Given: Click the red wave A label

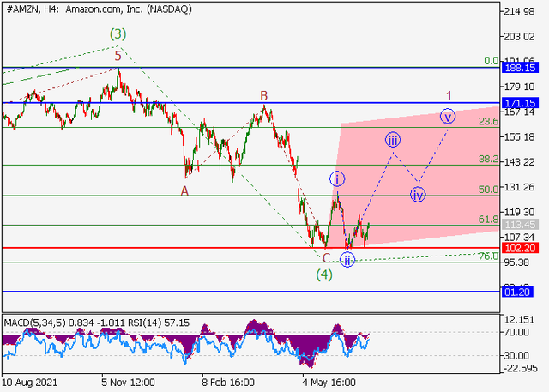Looking at the screenshot, I should pyautogui.click(x=184, y=190).
